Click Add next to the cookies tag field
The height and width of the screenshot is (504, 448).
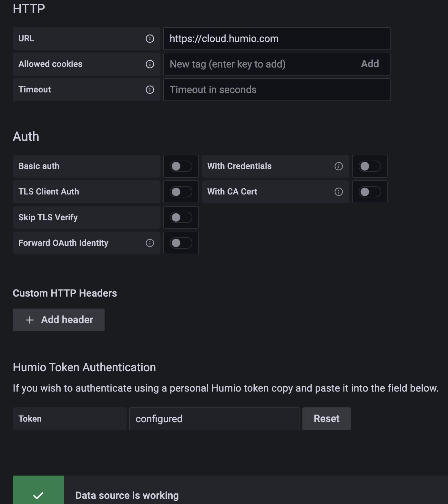coord(370,64)
